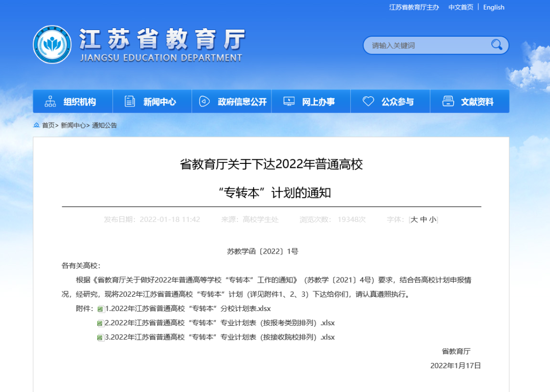This screenshot has width=550, height=392.
Task: Download attachment 2 按报考类别排列 xlsx
Action: pos(219,323)
